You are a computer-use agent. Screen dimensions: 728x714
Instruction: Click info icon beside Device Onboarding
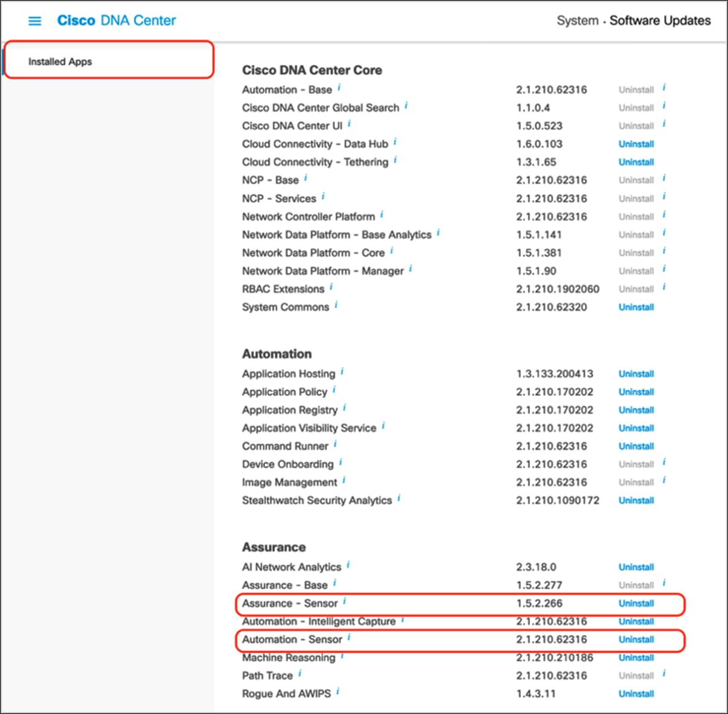pos(340,462)
